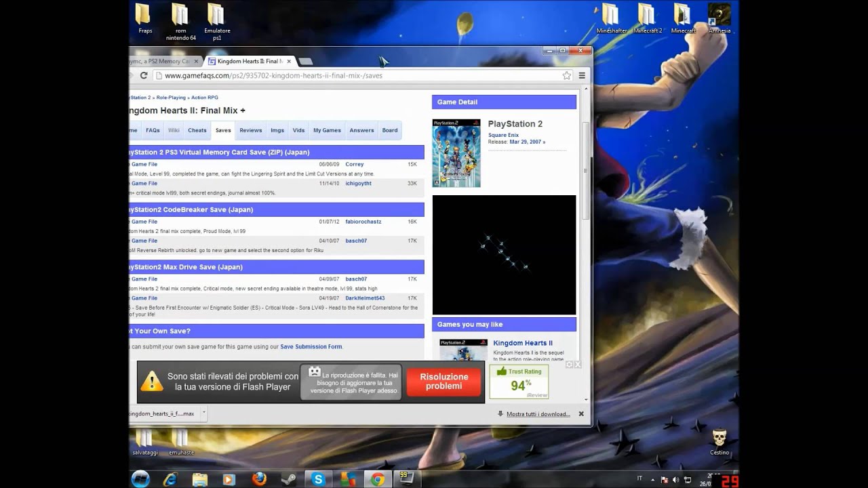868x488 pixels.
Task: Open the Imgs tab
Action: tap(277, 130)
